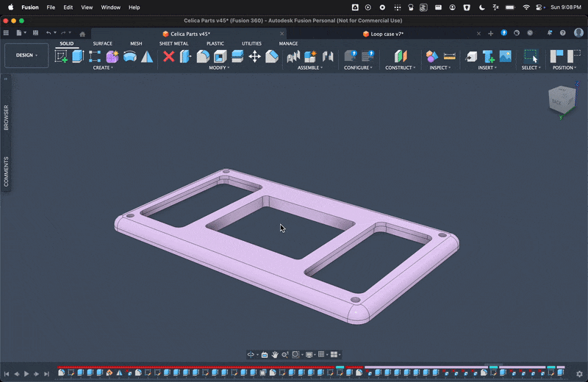Open the Configure Model icon
This screenshot has width=588, height=382.
pos(351,57)
